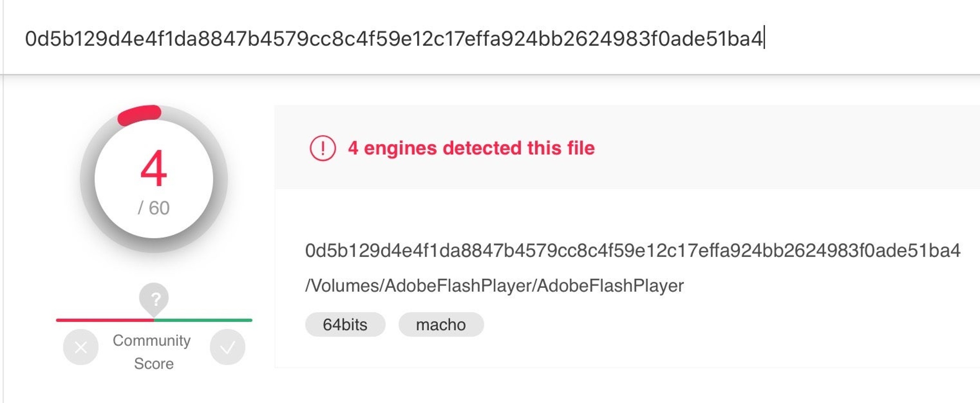
Task: Click '4 engines detected this file' message
Action: pyautogui.click(x=471, y=148)
